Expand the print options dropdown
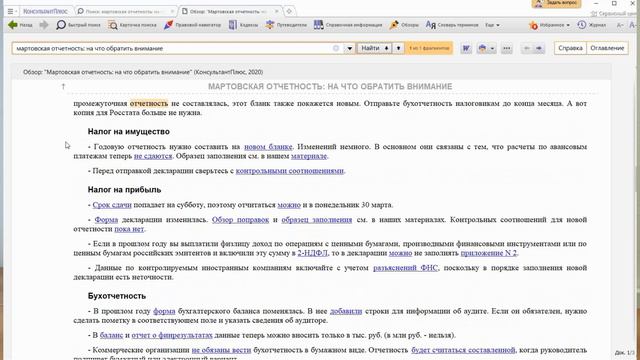The width and height of the screenshot is (640, 360). pyautogui.click(x=493, y=48)
